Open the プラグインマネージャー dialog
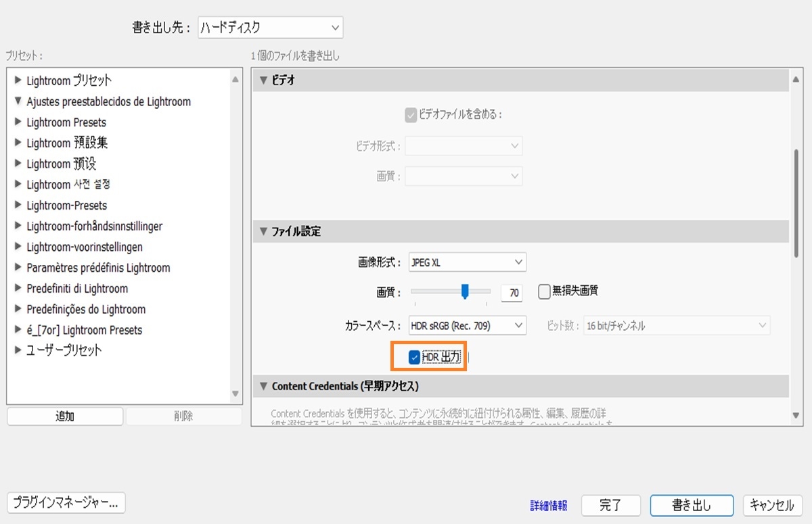 pyautogui.click(x=66, y=502)
